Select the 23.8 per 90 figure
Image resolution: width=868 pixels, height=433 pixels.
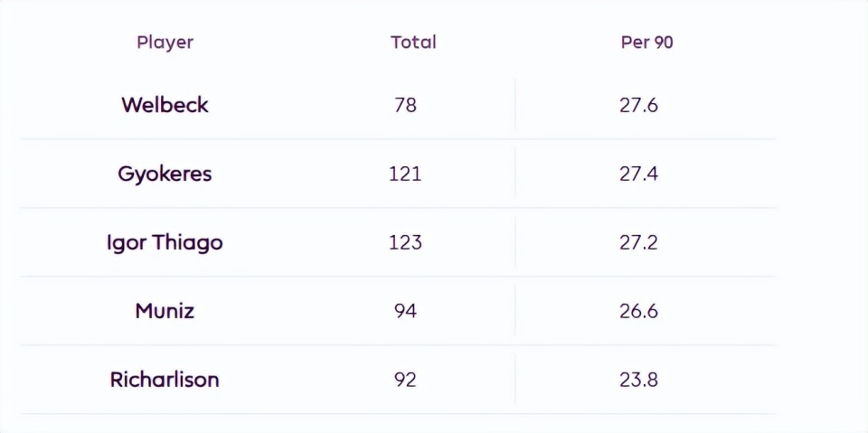pyautogui.click(x=638, y=380)
